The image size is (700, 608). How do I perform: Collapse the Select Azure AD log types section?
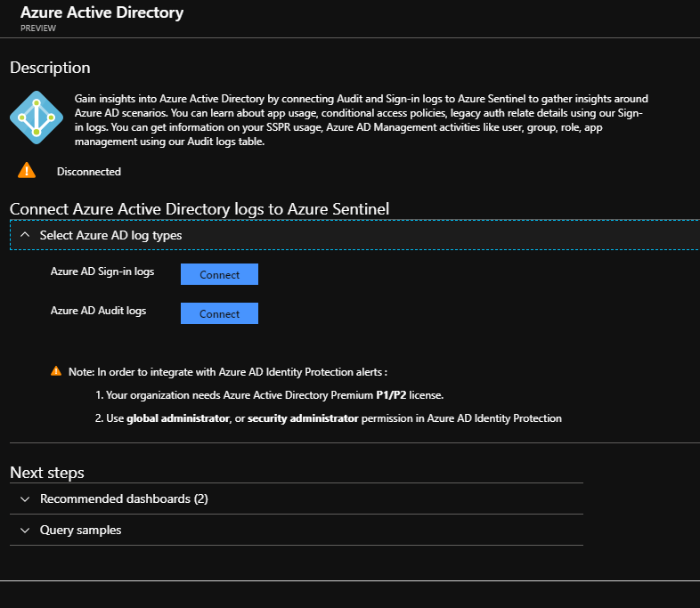point(354,235)
